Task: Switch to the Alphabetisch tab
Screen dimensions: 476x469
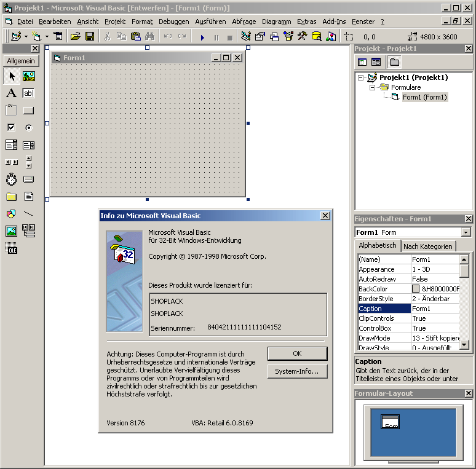Action: pyautogui.click(x=378, y=245)
